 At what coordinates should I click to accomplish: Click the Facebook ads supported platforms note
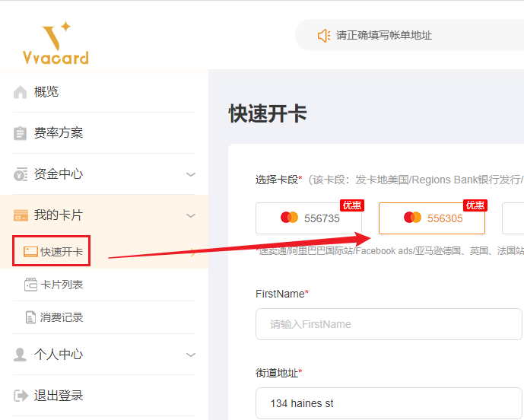tap(390, 251)
